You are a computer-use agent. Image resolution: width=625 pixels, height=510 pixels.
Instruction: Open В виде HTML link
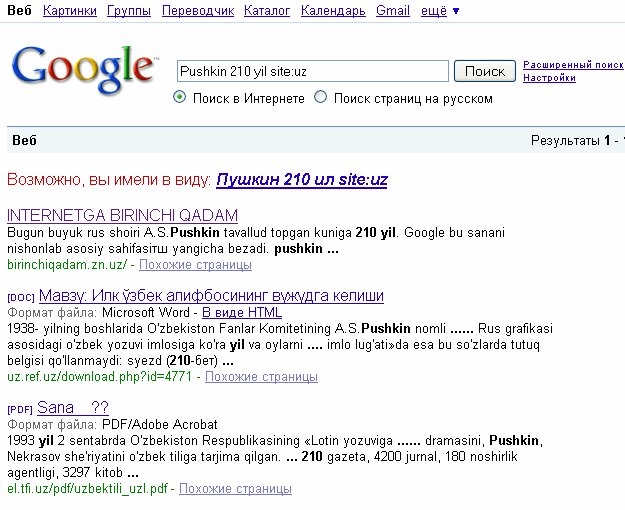[x=242, y=312]
